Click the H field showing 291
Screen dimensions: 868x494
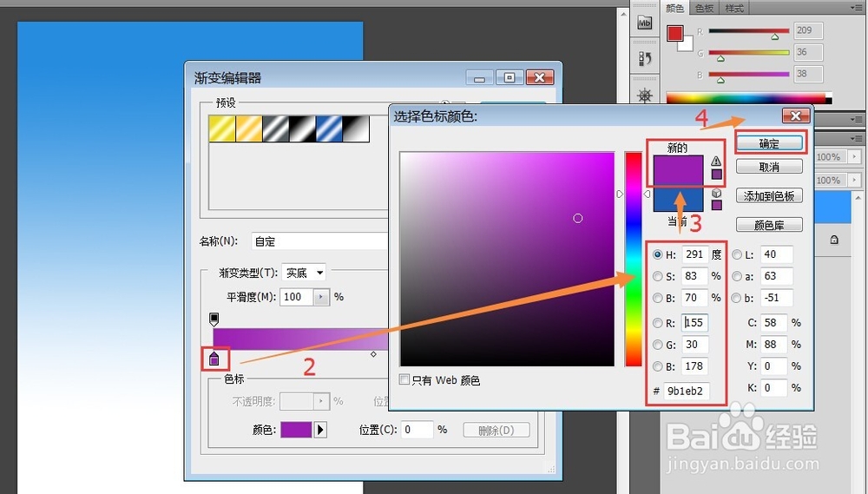point(694,254)
